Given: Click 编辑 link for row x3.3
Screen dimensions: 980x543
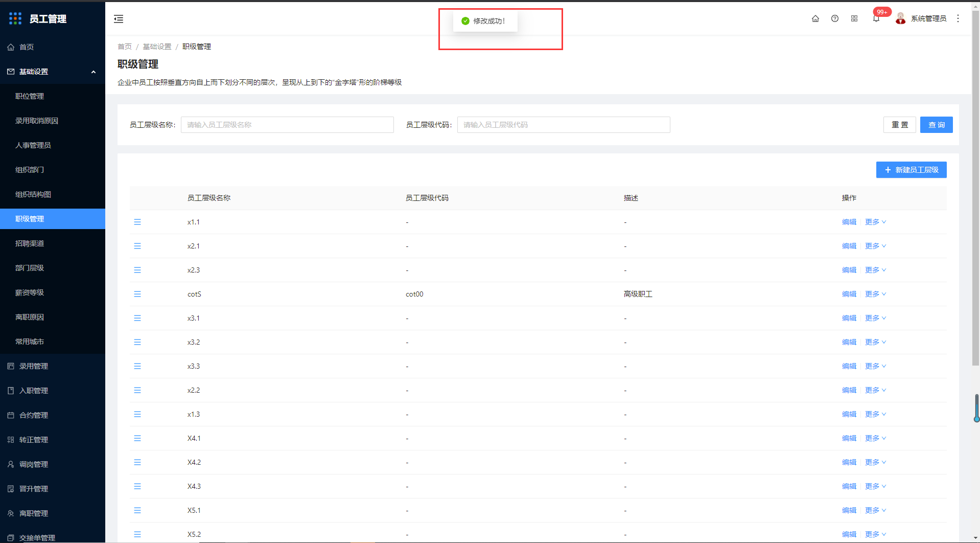Looking at the screenshot, I should (849, 366).
